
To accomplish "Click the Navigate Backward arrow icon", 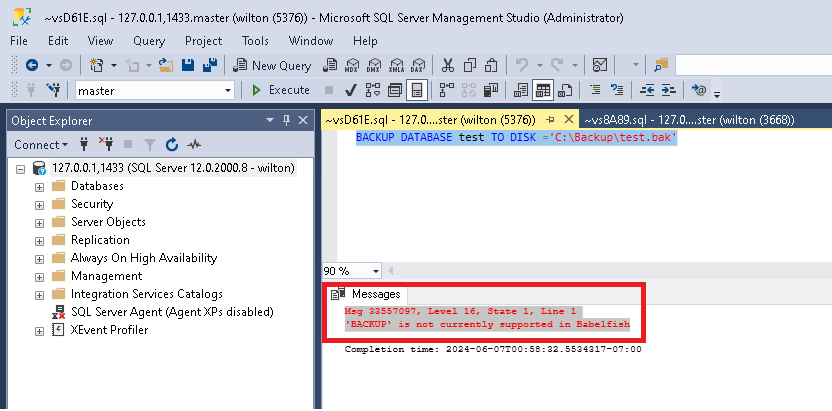I will (32, 65).
